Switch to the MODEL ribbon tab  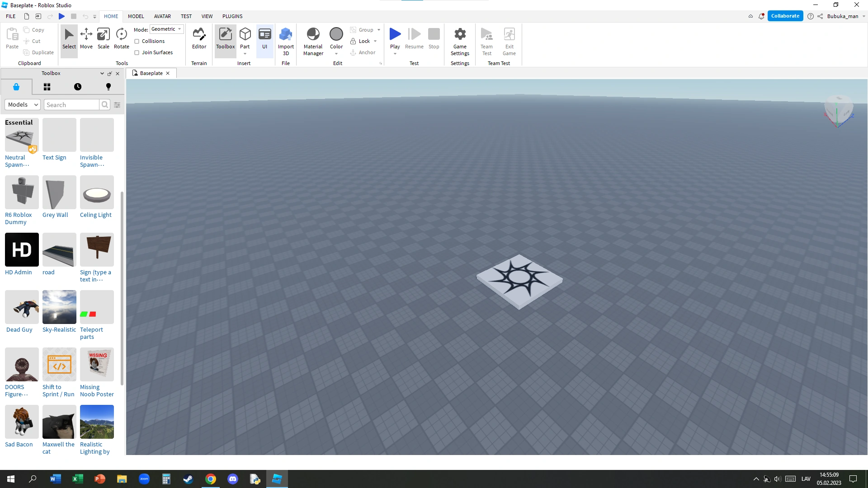click(136, 16)
